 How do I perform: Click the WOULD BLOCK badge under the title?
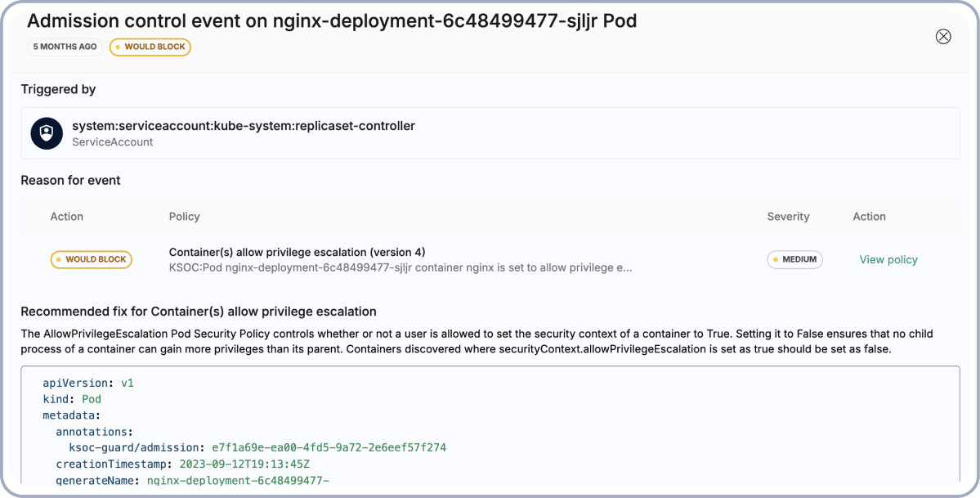point(150,47)
